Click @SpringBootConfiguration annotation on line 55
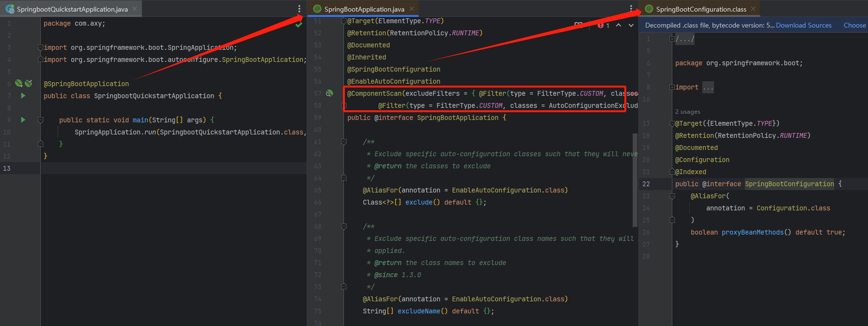Viewport: 868px width, 326px height. coord(394,69)
